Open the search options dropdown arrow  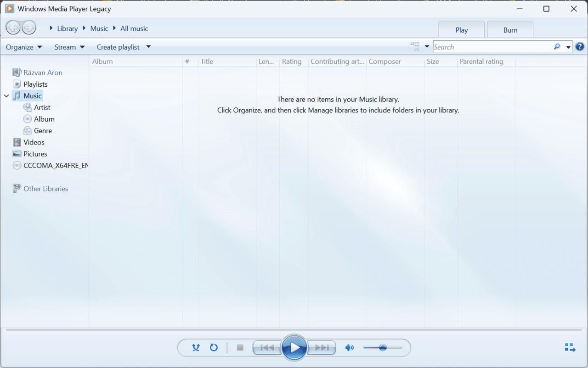[568, 47]
